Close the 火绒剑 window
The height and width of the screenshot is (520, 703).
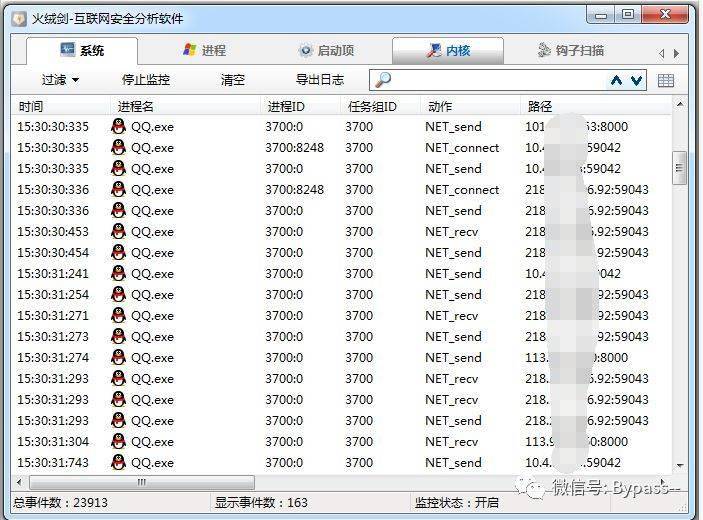[x=665, y=15]
